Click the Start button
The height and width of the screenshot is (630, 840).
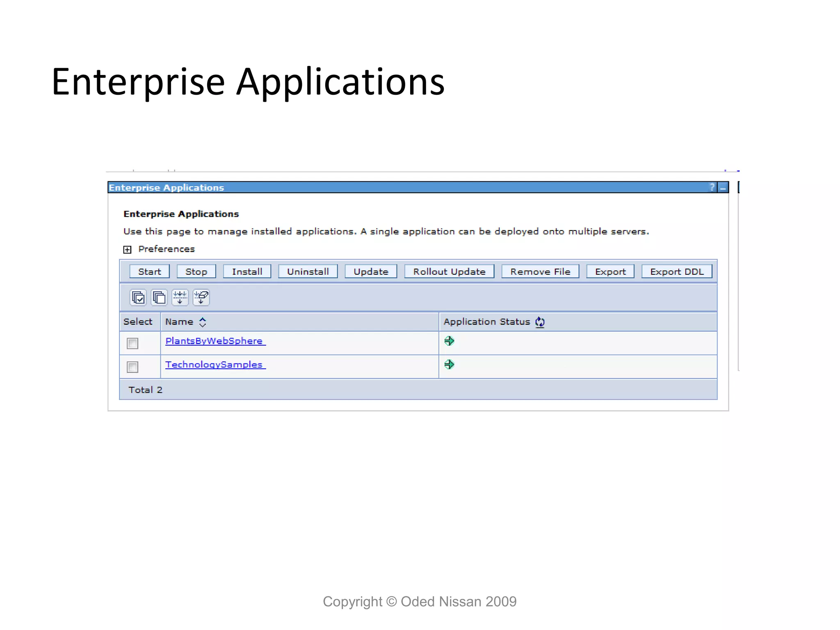click(x=149, y=272)
